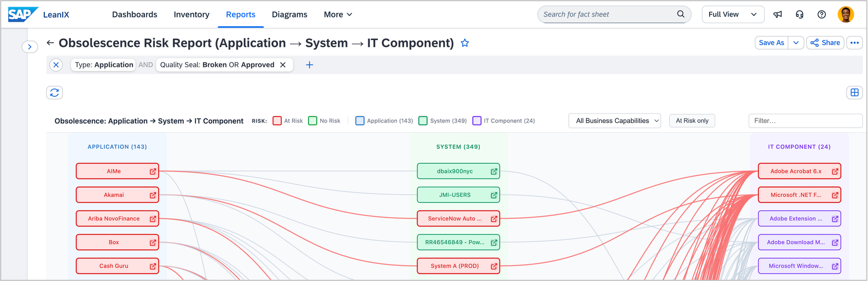Toggle the IT Component (24) legend box
Screen dimensions: 868x281
click(477, 120)
